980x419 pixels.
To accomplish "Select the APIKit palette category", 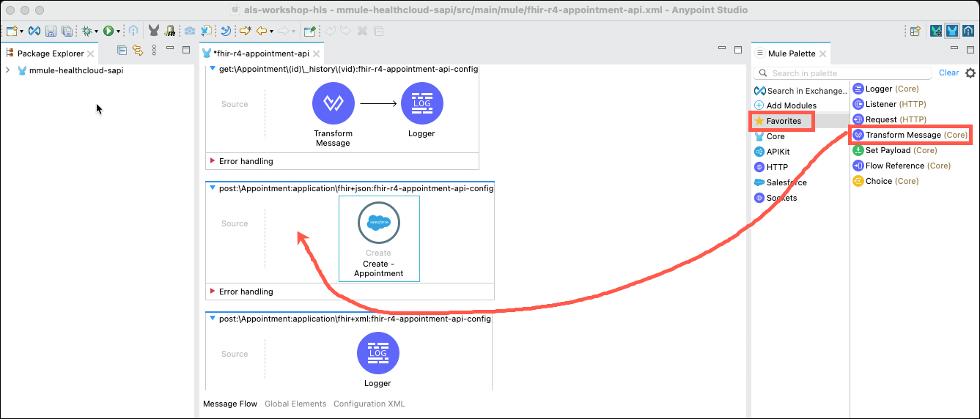I will click(773, 152).
